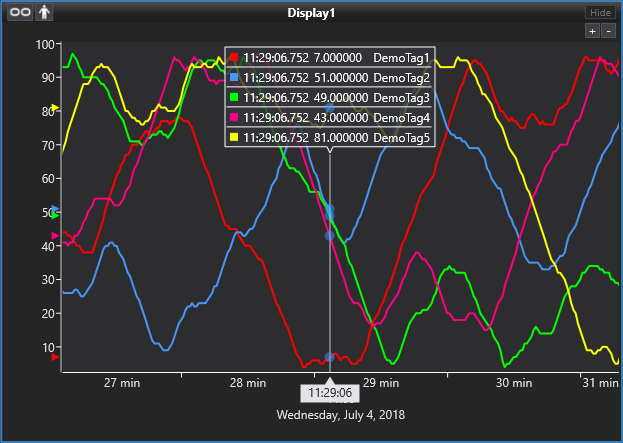Image resolution: width=623 pixels, height=443 pixels.
Task: Click blue color square for DemoTag2 in tooltip
Action: pyautogui.click(x=234, y=78)
